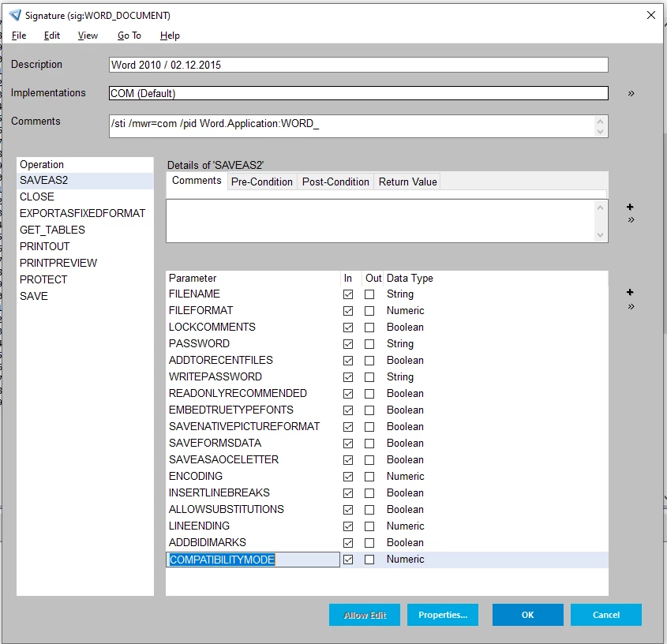The width and height of the screenshot is (667, 644).
Task: Select the EMBEDTRUETYPEFONTS parameter row
Action: 387,410
